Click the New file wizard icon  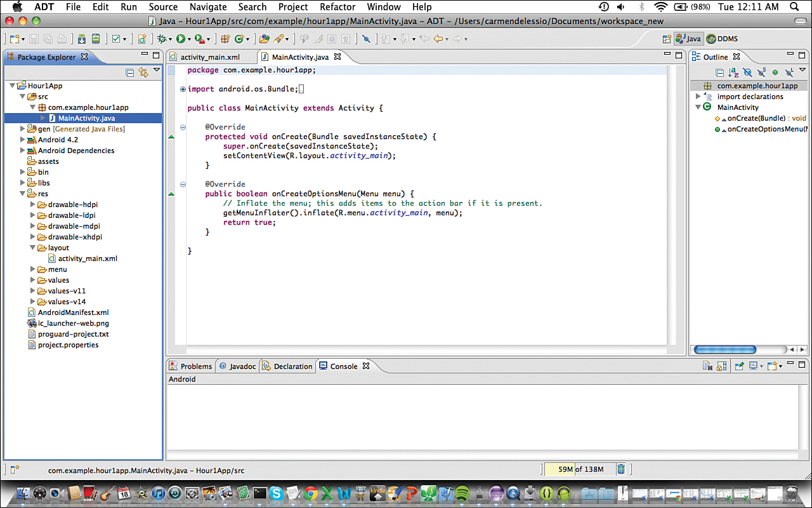(14, 39)
